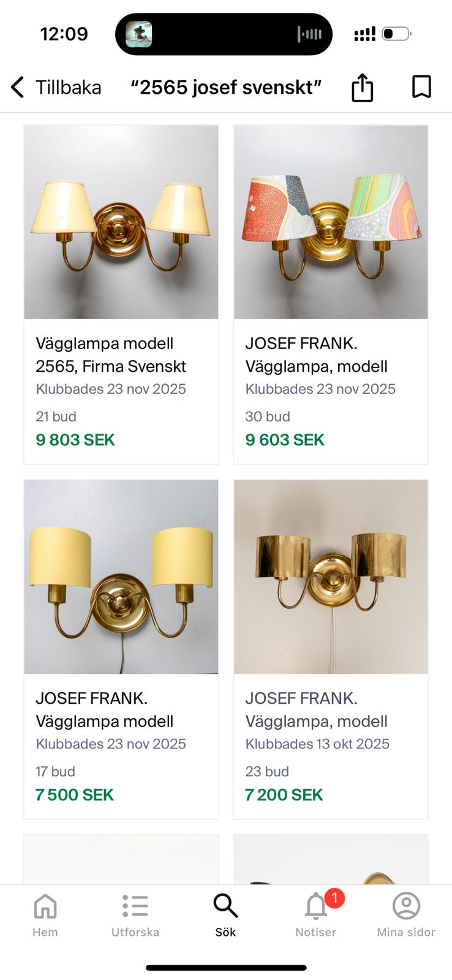Tap the "2565 josef svenskt" search title
The image size is (452, 980).
coord(226,87)
